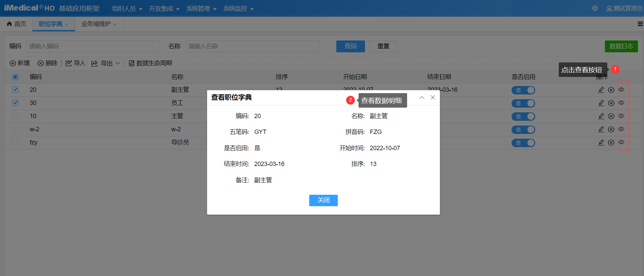Toggle 是否启用 switch for row fzy
Screen dimensions: 644x276
click(x=523, y=143)
